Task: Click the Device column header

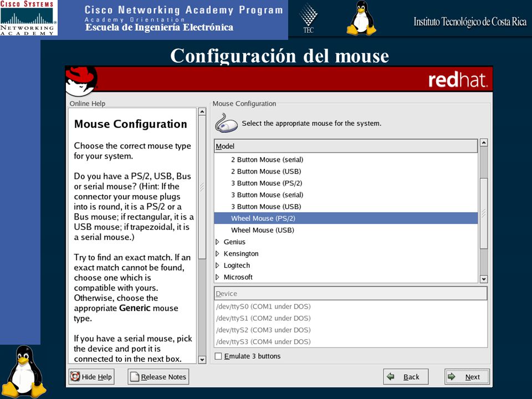Action: (350, 294)
